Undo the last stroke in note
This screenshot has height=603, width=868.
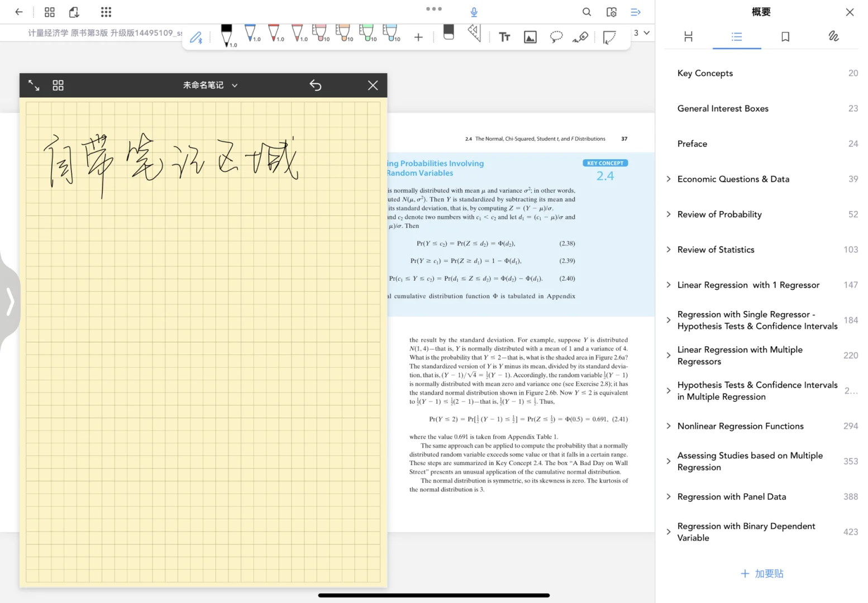coord(316,85)
